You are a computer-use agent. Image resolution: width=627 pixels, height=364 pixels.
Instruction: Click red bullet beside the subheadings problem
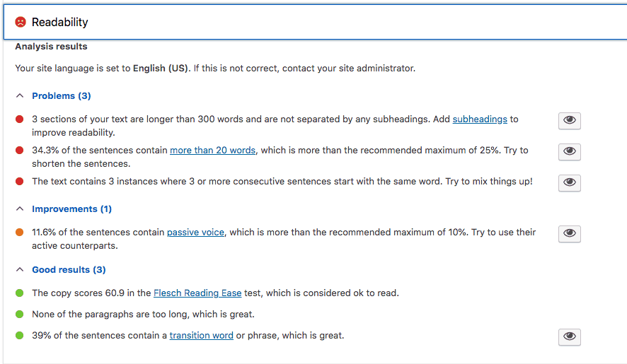[20, 119]
